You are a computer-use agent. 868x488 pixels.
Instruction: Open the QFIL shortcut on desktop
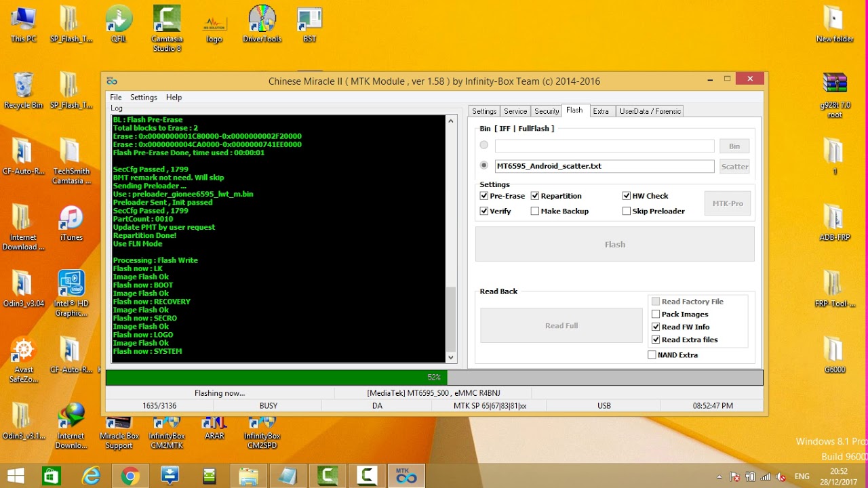[119, 24]
